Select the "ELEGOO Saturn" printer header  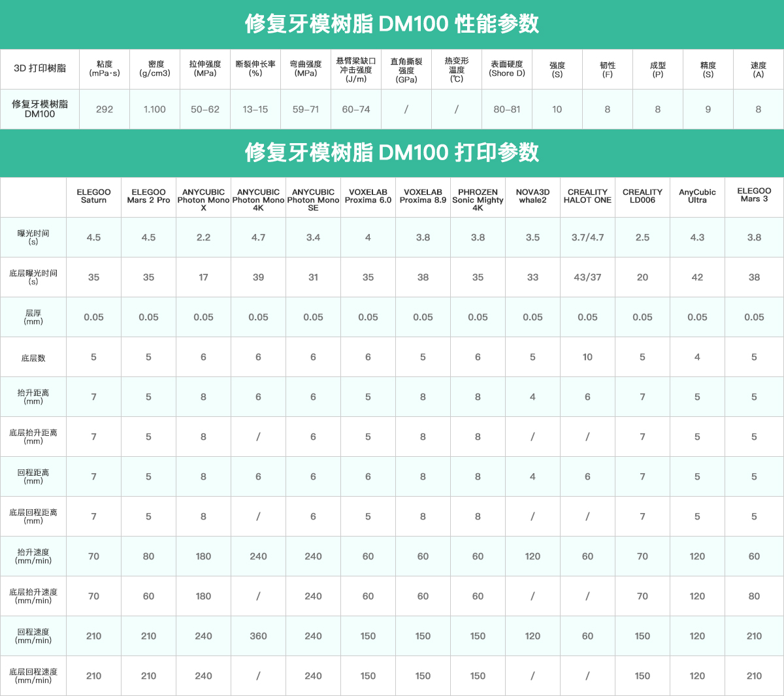click(x=93, y=196)
